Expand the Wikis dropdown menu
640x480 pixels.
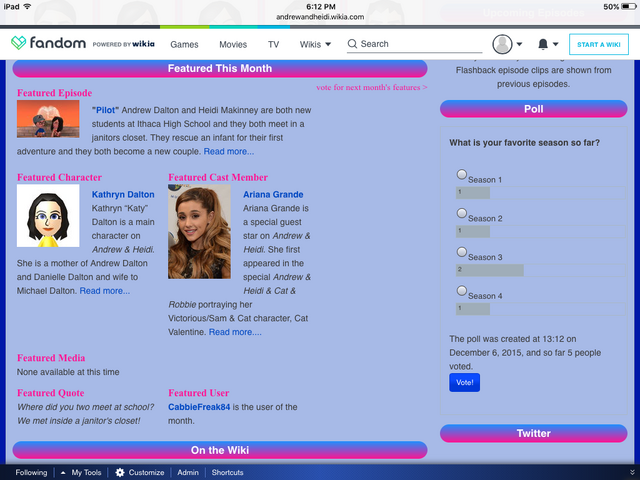(315, 44)
